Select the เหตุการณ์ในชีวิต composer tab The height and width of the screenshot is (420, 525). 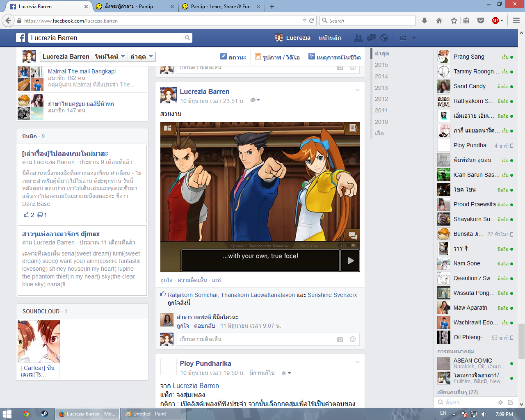click(x=335, y=57)
